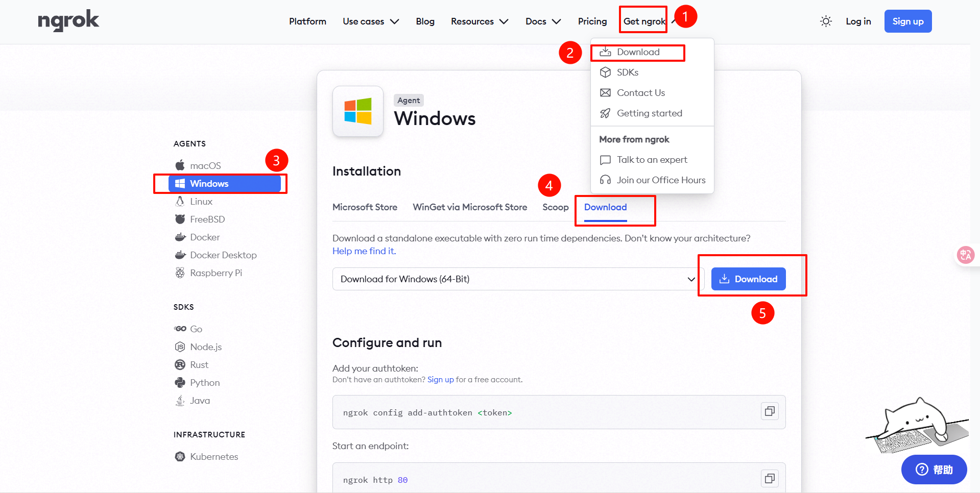Click the SDKs cube icon in menu
Screen dimensions: 980x493
(x=605, y=72)
